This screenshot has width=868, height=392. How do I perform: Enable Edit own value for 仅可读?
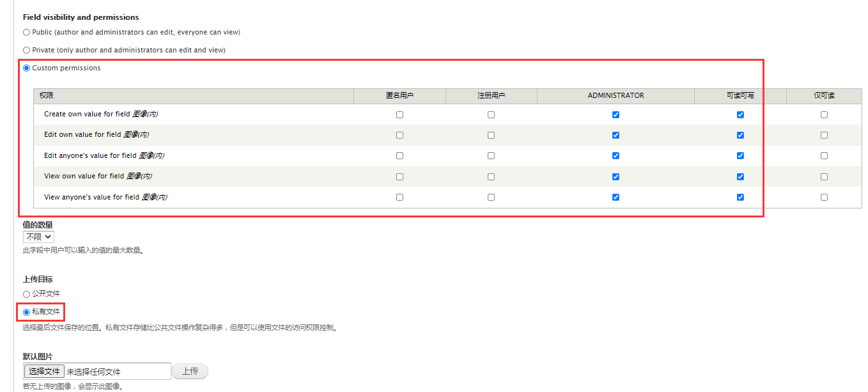tap(824, 135)
